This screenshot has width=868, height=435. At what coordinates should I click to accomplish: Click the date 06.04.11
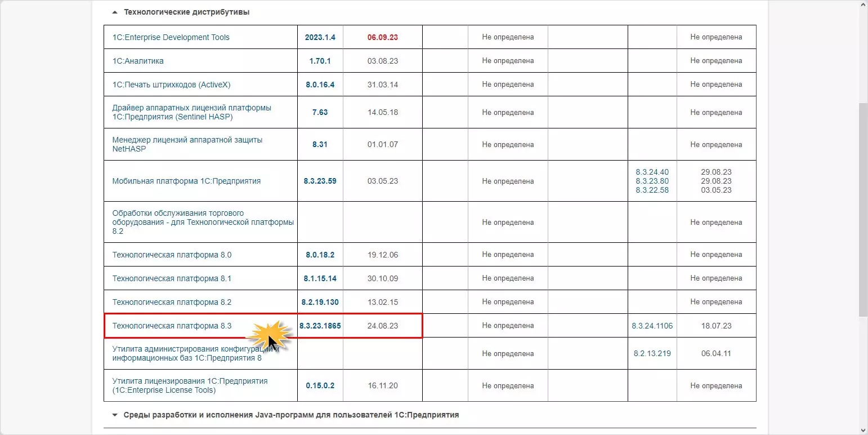[717, 353]
